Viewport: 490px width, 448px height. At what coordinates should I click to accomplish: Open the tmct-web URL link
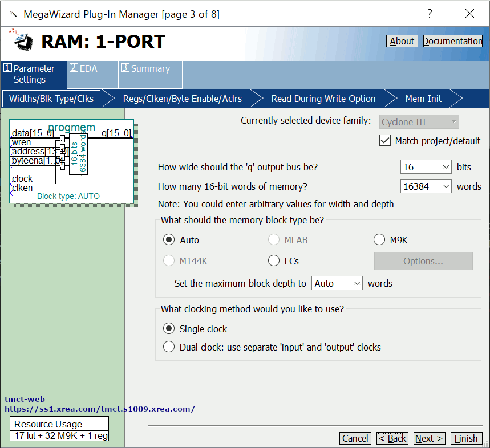(100, 409)
